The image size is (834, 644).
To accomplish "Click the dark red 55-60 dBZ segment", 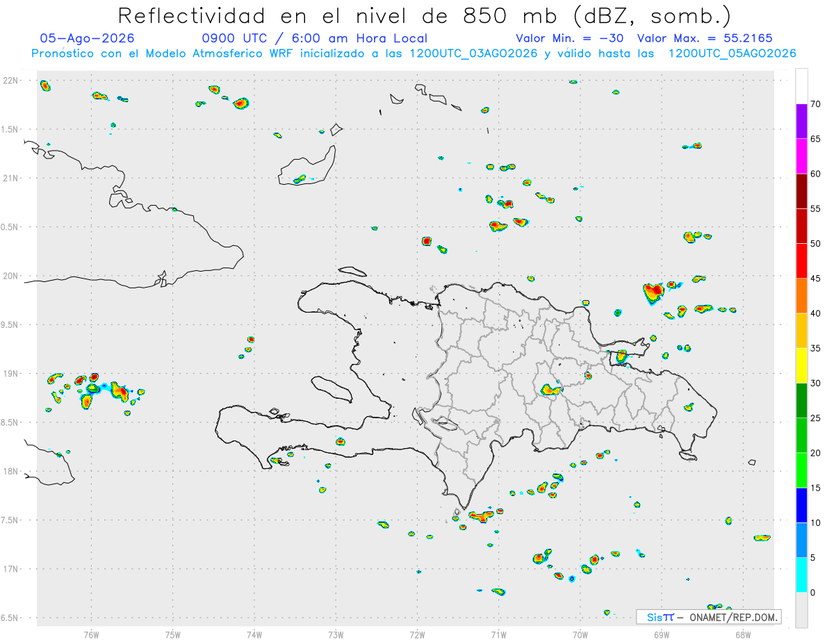I will point(801,191).
